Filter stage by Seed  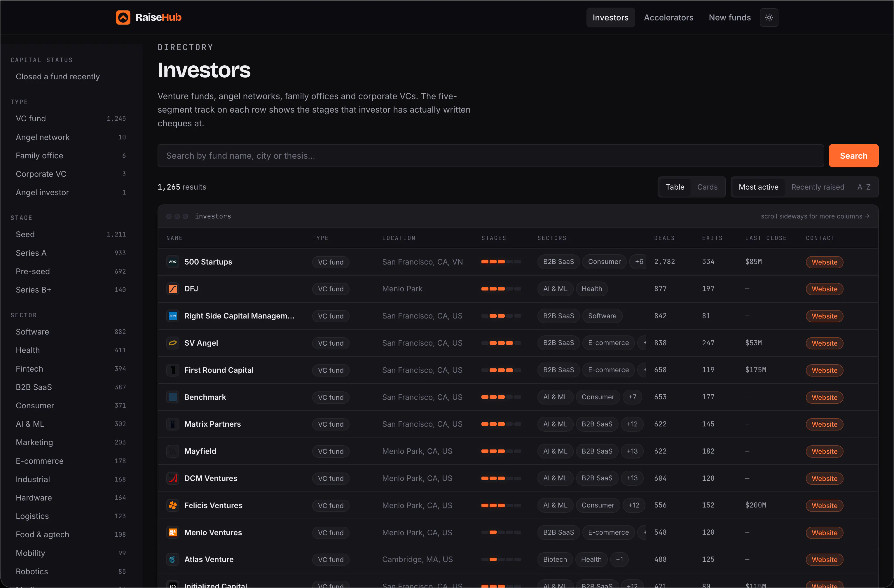[71, 234]
